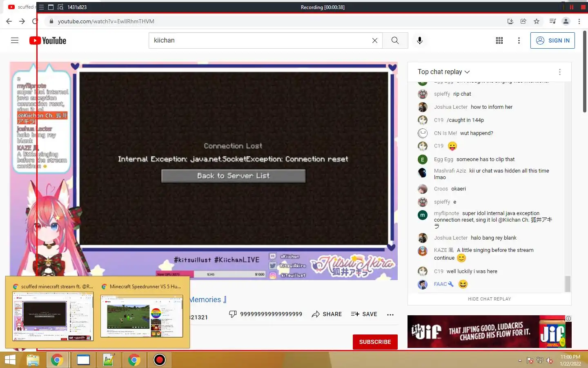Open the chat replay options menu
The height and width of the screenshot is (368, 588).
[x=559, y=72]
